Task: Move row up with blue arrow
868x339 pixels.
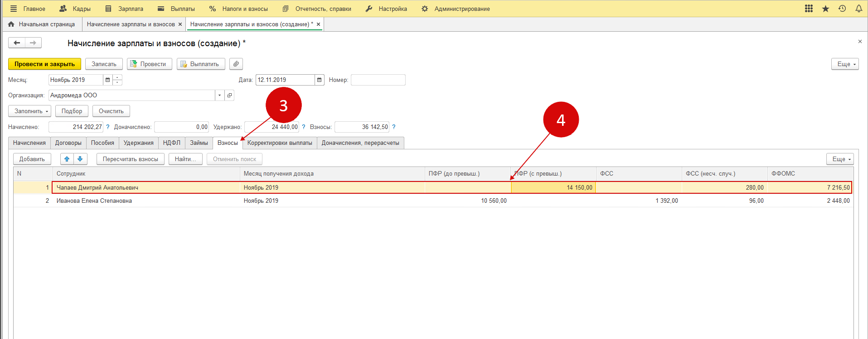Action: click(67, 159)
